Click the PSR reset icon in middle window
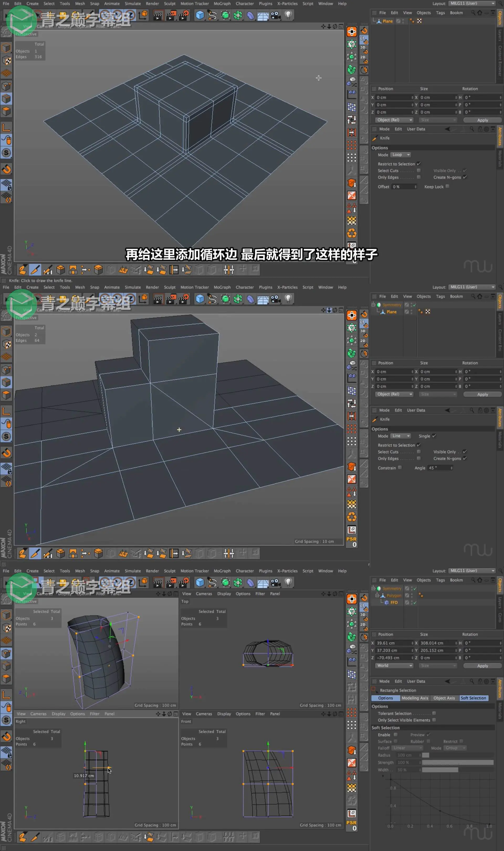Screen dimensions: 504x851 click(351, 542)
